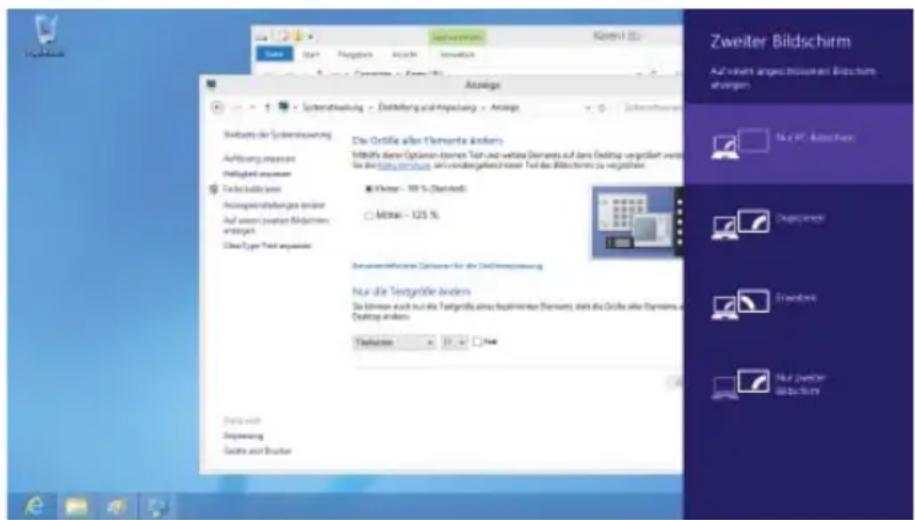This screenshot has width=915, height=520.
Task: Switch to Explorer 'Start' ribbon tab
Action: (x=310, y=54)
